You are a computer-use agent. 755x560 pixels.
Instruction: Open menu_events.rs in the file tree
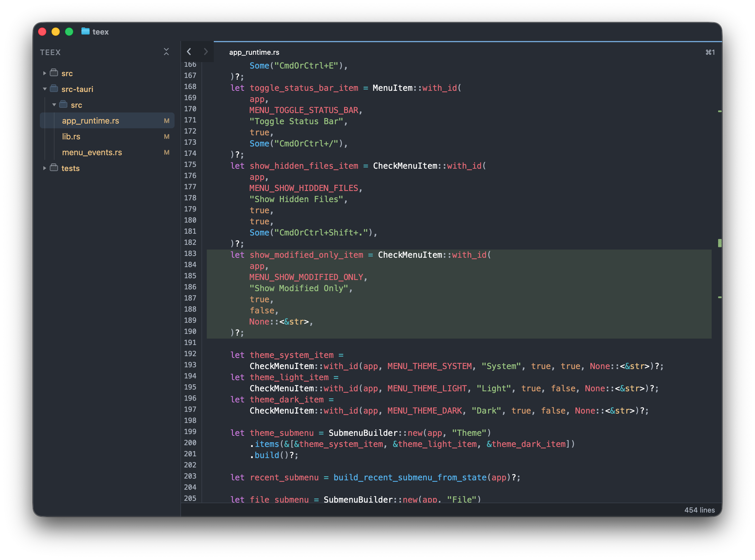click(x=92, y=153)
